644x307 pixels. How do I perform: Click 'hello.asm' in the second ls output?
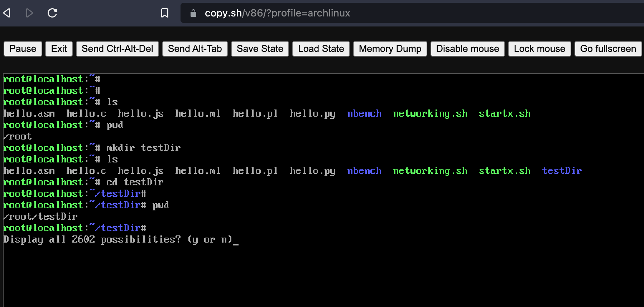point(29,171)
